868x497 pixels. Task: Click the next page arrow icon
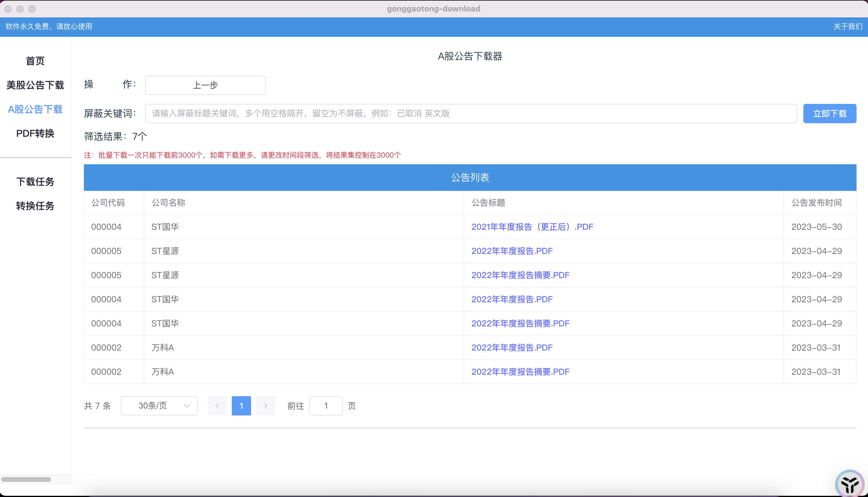pyautogui.click(x=266, y=406)
